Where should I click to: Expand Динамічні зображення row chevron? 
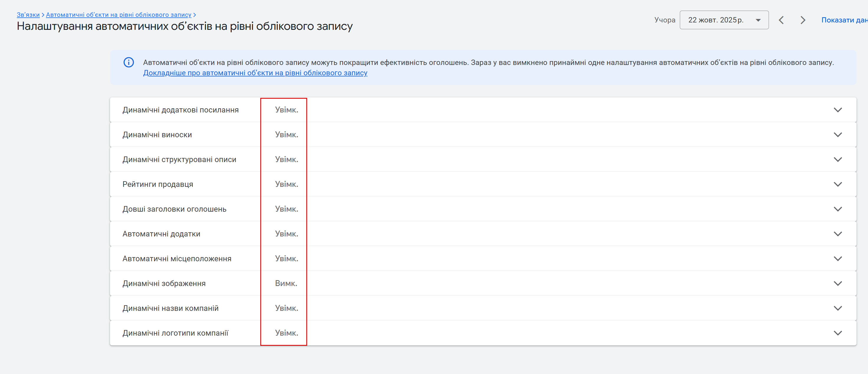[837, 283]
